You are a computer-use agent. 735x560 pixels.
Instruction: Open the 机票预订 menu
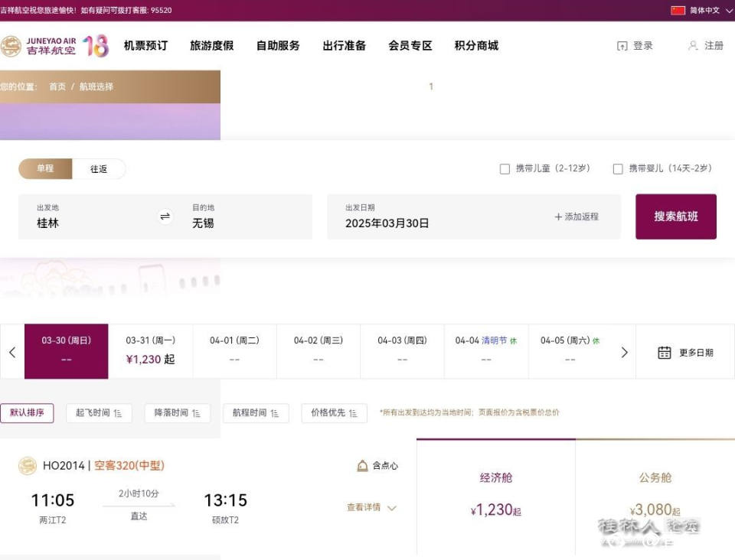click(x=145, y=46)
